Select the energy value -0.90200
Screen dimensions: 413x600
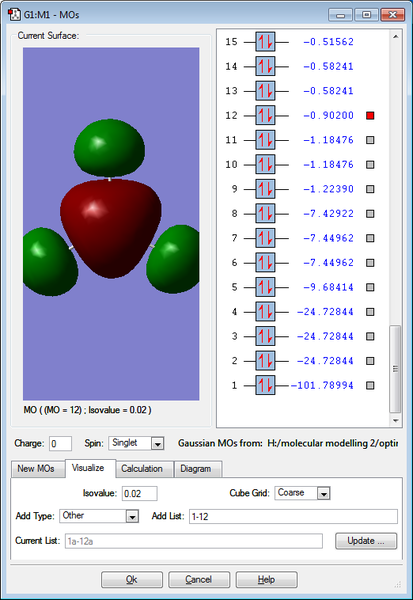tap(328, 115)
